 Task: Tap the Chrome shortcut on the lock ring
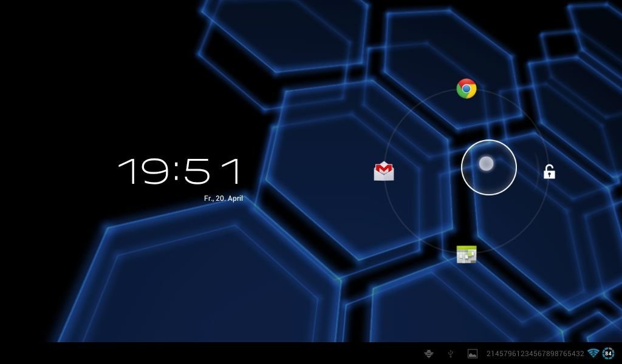[x=466, y=89]
